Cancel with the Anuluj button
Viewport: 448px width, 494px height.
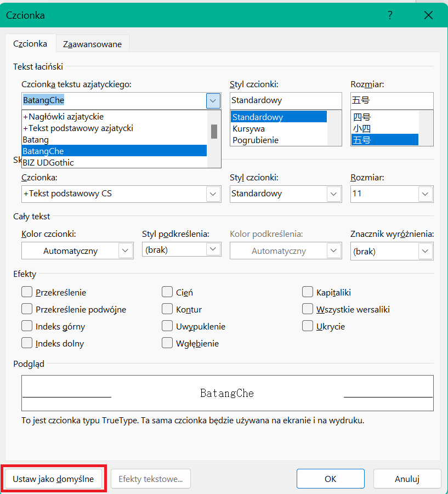(x=407, y=479)
